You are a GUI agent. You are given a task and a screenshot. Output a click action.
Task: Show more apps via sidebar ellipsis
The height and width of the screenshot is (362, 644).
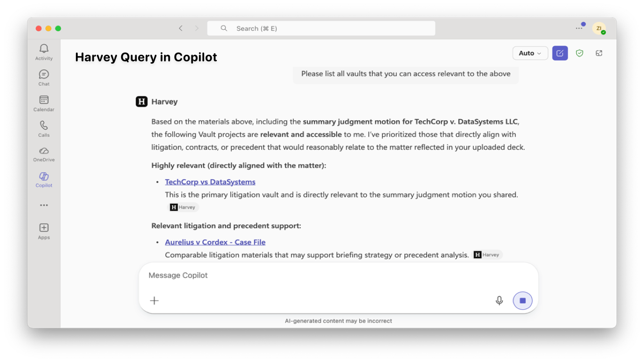[44, 206]
